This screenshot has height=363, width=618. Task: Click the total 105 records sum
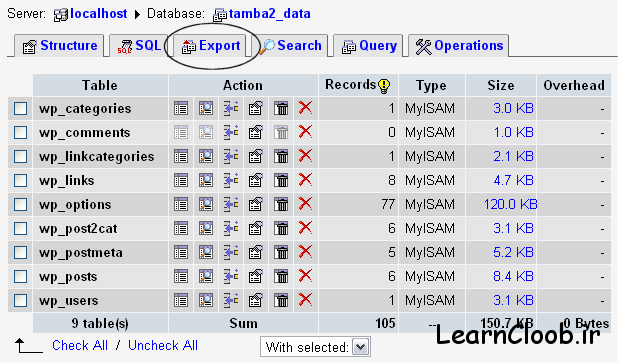[385, 323]
